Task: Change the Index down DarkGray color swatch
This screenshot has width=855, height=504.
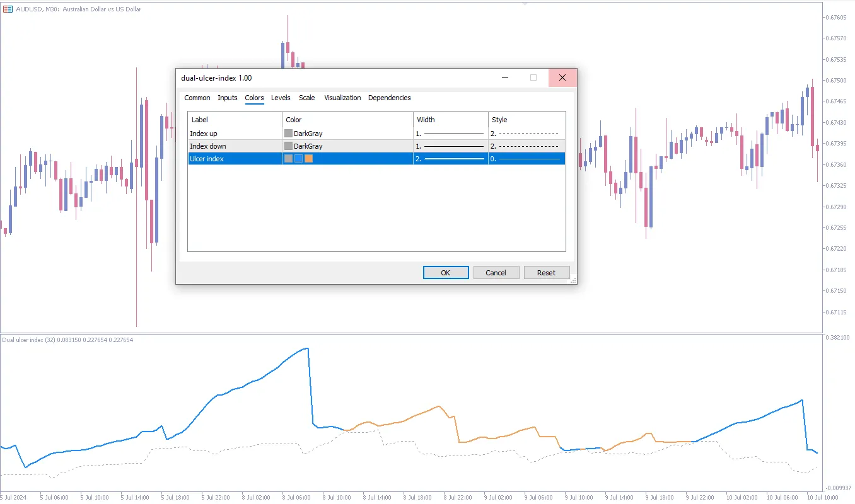Action: (x=289, y=146)
